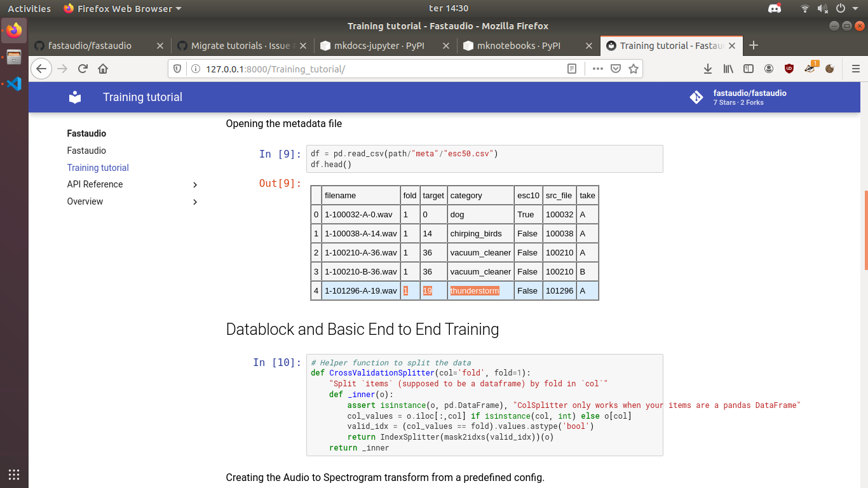Screen dimensions: 868x488
Task: Save the page to Pocket
Action: point(616,69)
